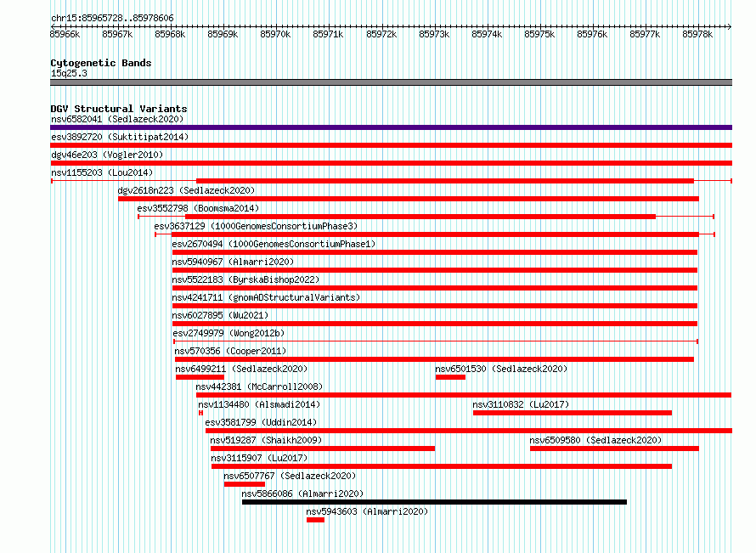This screenshot has width=756, height=553.
Task: Open esv3892720 (Suktitipat2014) variant label
Action: [120, 137]
